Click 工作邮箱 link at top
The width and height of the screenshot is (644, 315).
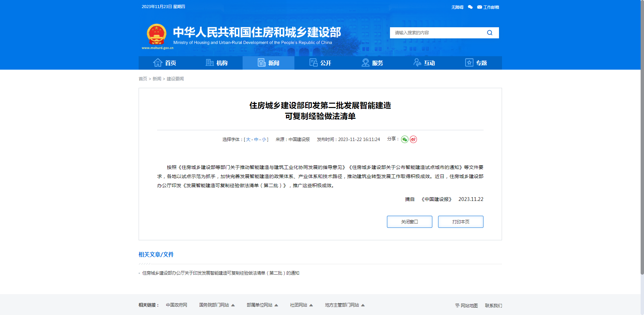[x=491, y=7]
